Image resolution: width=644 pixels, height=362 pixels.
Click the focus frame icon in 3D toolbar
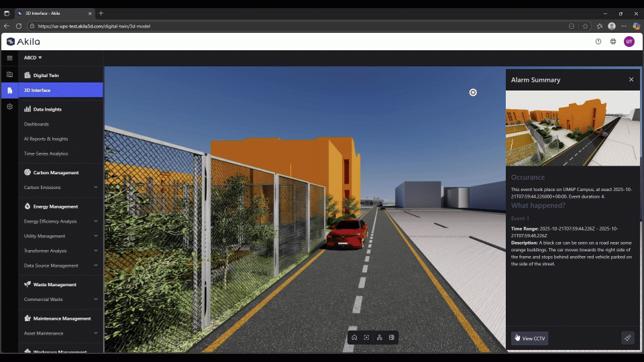tap(366, 337)
